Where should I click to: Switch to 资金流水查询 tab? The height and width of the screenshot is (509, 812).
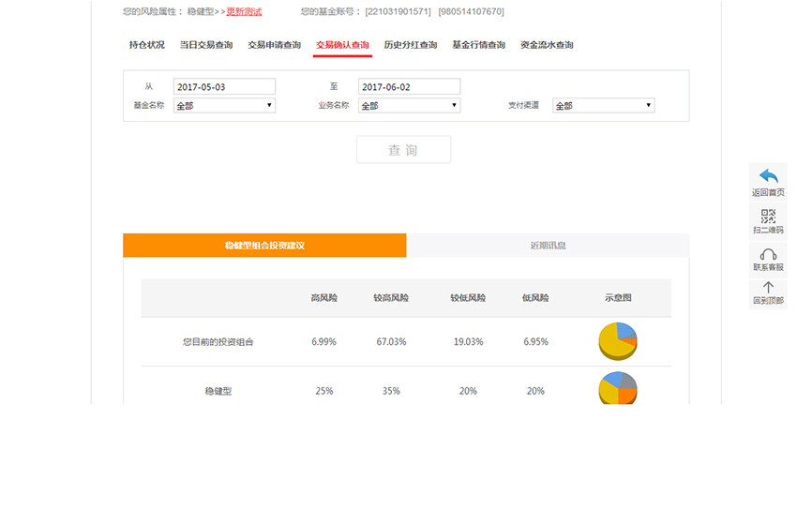547,45
